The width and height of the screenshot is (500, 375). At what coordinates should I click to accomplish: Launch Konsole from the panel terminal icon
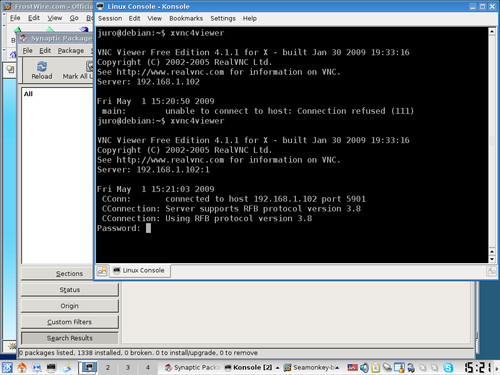51,367
